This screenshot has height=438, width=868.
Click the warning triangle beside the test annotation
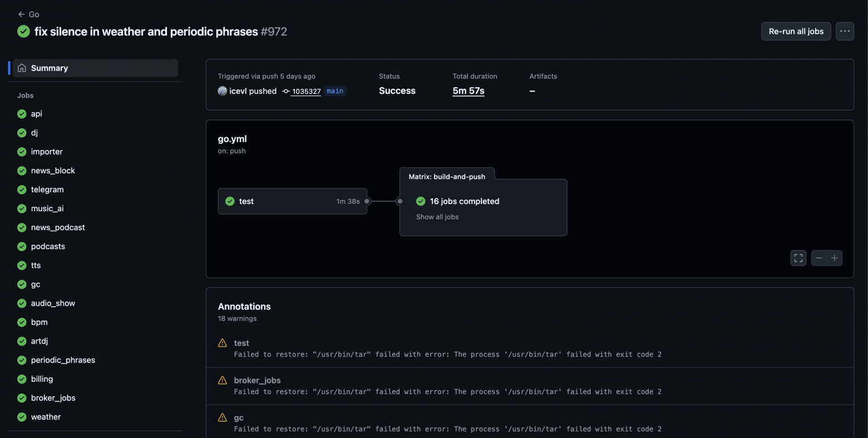pos(222,343)
